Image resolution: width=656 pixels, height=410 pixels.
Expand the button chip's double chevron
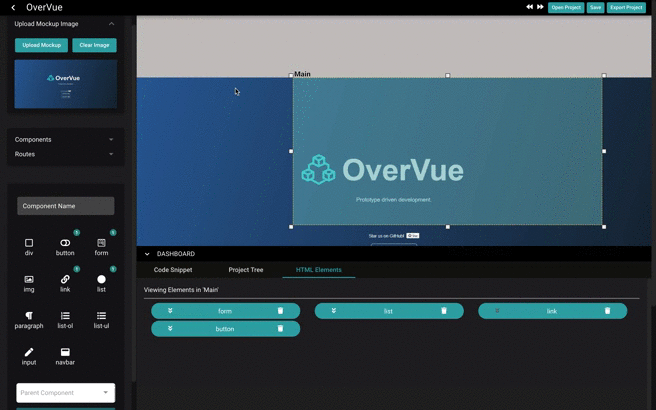[x=170, y=328]
